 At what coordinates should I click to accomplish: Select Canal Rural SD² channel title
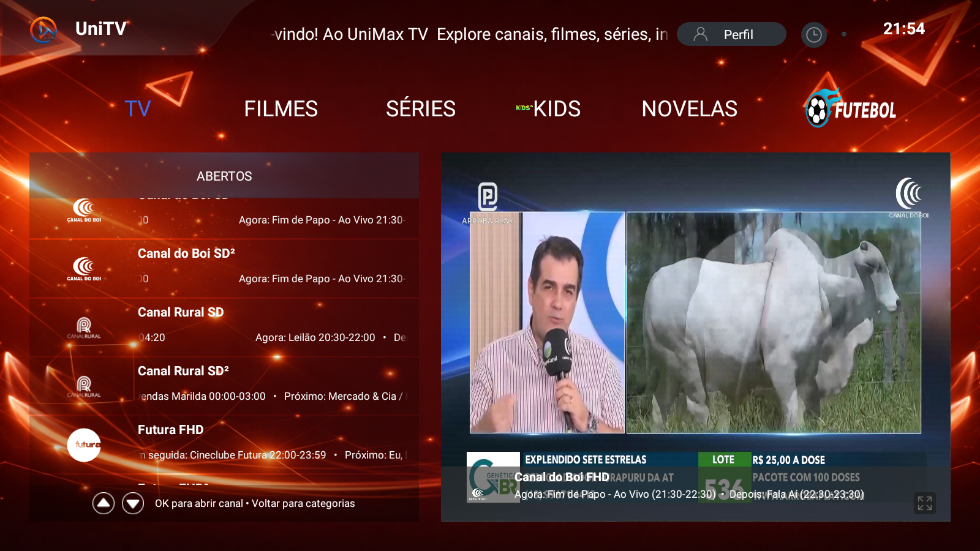point(183,371)
